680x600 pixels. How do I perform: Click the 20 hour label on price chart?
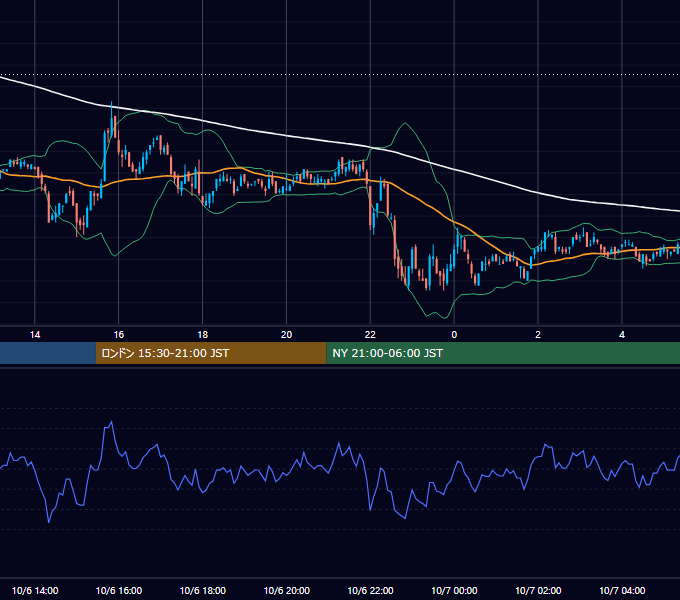coord(286,335)
